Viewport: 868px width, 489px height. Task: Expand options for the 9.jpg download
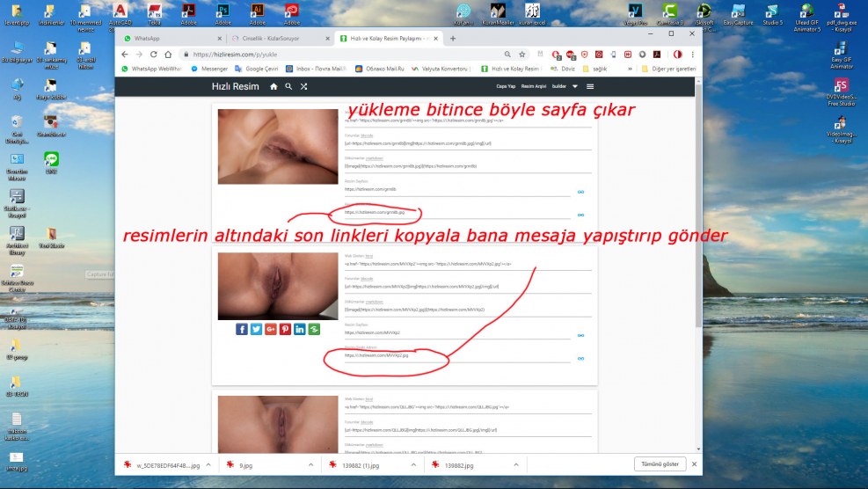[x=310, y=464]
